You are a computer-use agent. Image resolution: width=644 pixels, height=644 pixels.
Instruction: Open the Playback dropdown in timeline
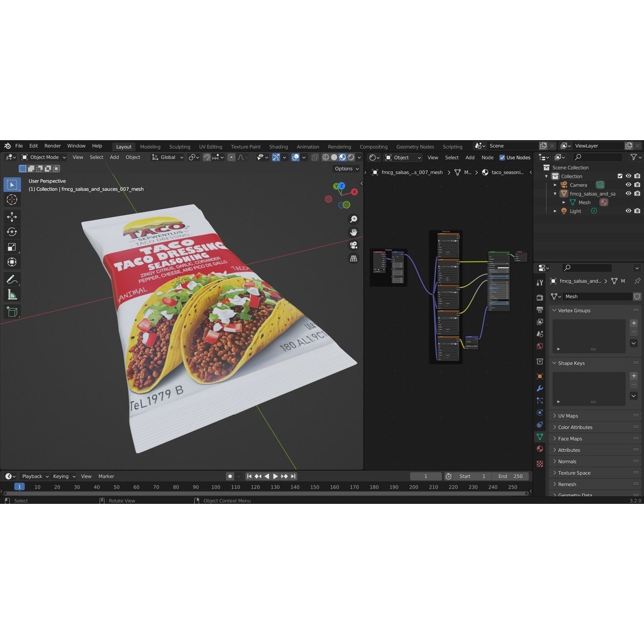point(35,476)
